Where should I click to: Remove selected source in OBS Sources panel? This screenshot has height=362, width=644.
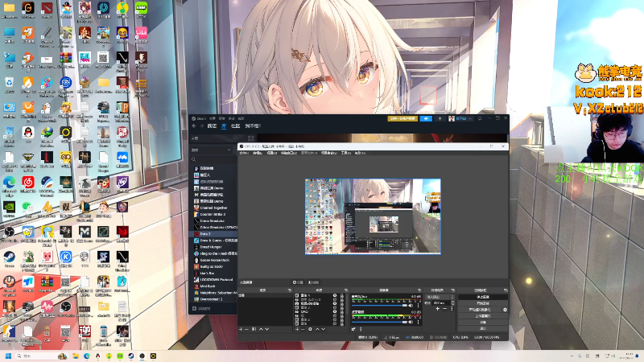coord(303,329)
